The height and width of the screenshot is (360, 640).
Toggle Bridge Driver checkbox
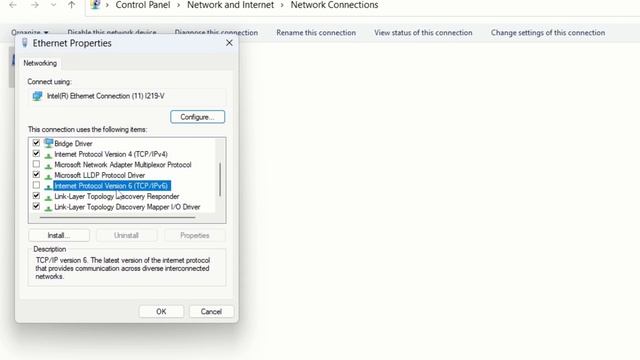point(36,143)
